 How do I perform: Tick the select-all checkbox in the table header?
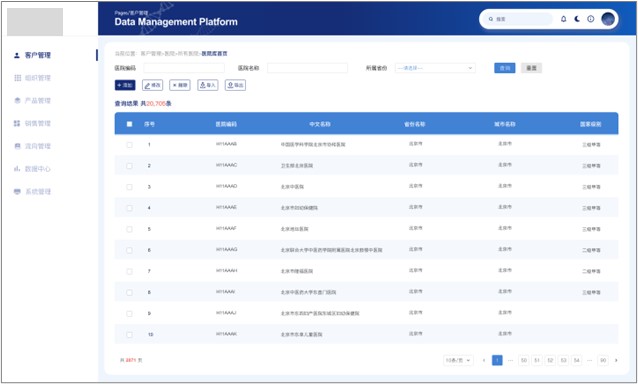[129, 124]
